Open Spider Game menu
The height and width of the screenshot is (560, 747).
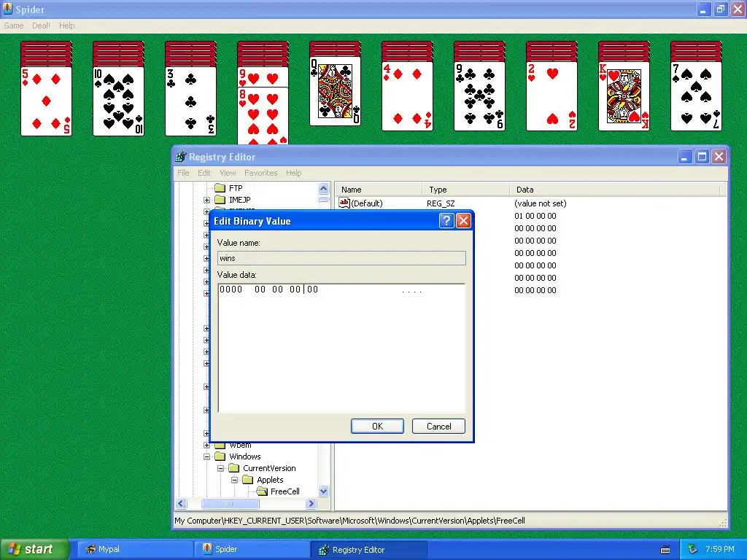coord(13,26)
